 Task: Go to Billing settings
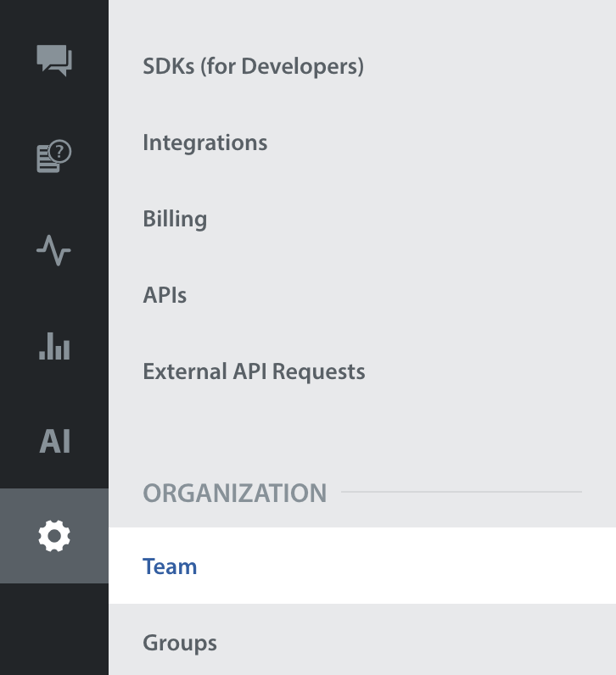(175, 219)
